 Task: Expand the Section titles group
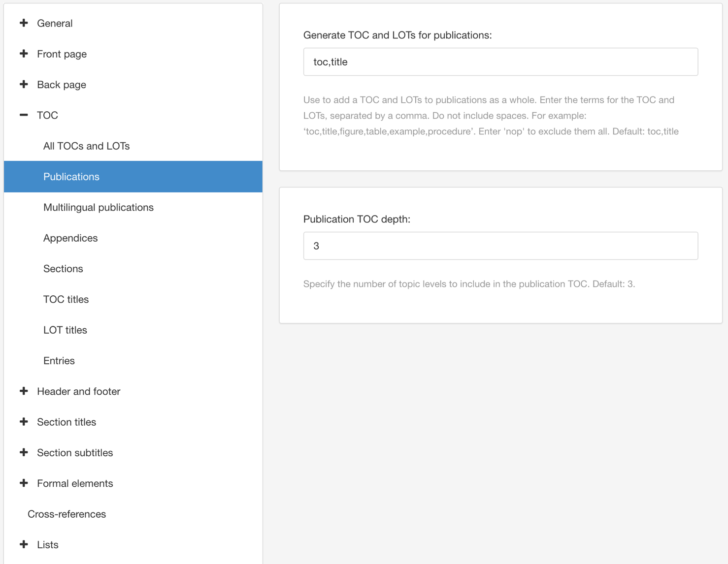[24, 422]
